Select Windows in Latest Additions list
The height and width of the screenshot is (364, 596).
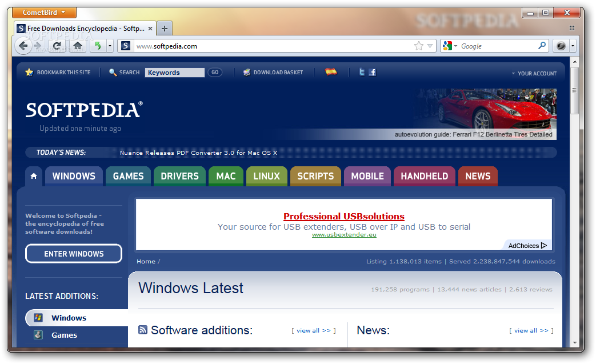click(77, 318)
